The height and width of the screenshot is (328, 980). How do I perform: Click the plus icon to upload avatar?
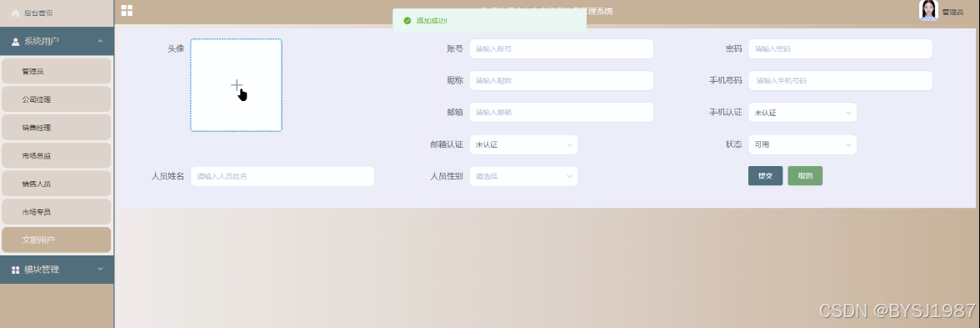pos(237,85)
